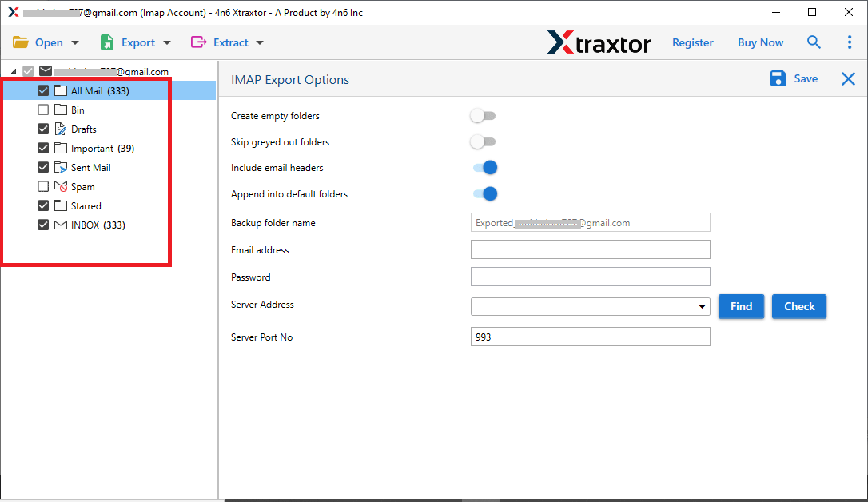This screenshot has width=868, height=502.
Task: Open the Register page
Action: coord(692,42)
